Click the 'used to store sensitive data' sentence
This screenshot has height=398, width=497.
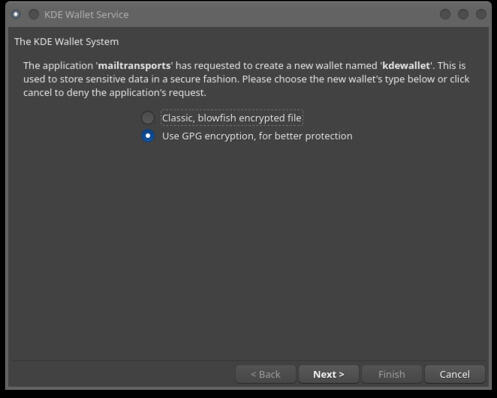(x=86, y=79)
